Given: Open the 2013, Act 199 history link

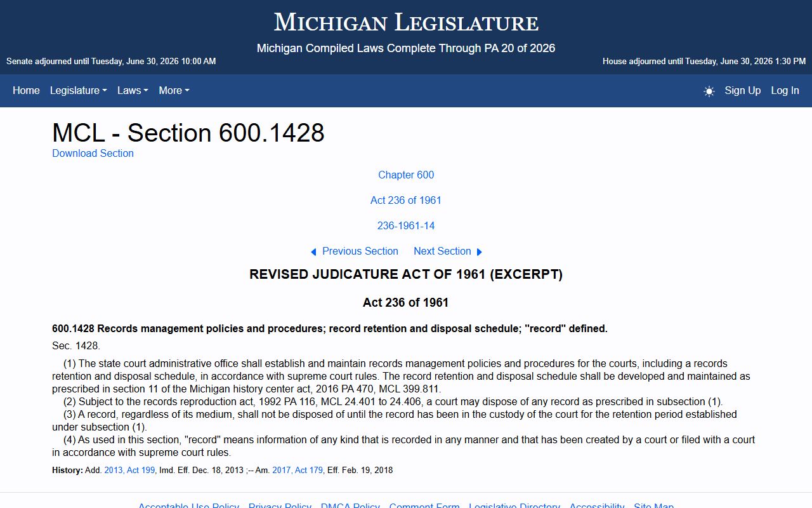Looking at the screenshot, I should [129, 471].
